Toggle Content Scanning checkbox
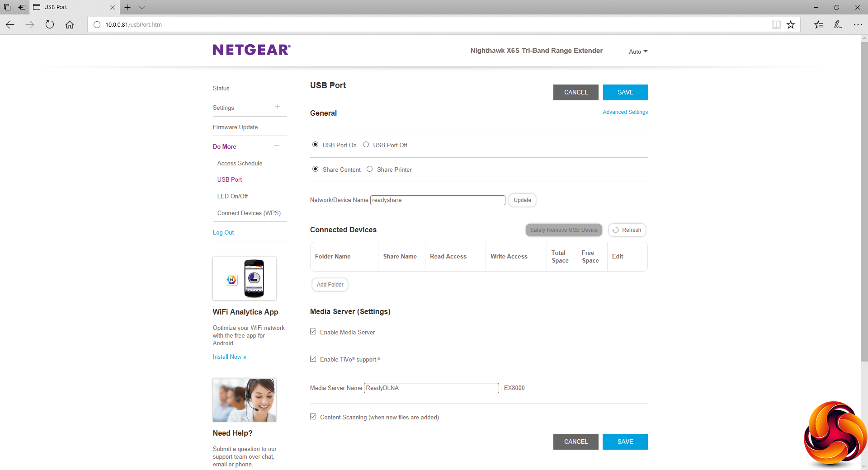 pyautogui.click(x=313, y=417)
